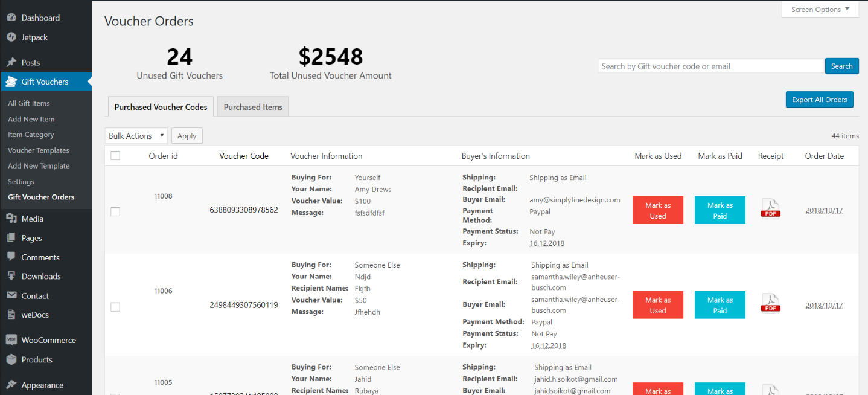Image resolution: width=868 pixels, height=395 pixels.
Task: Open PDF receipt for order 11008
Action: [771, 209]
